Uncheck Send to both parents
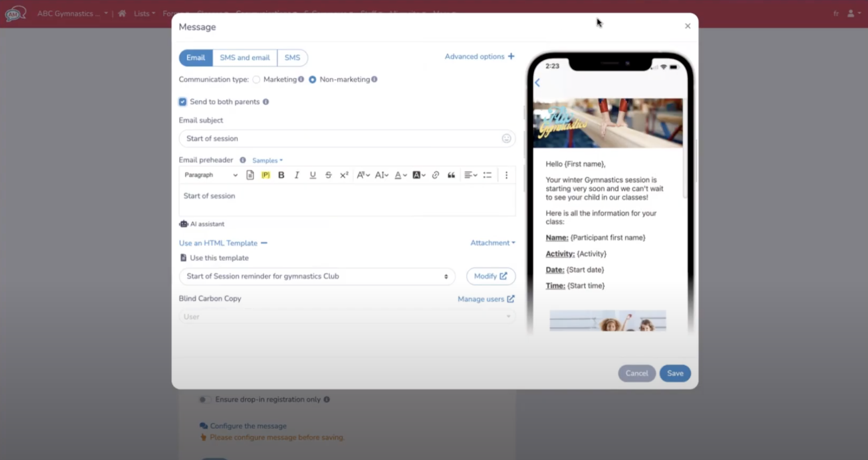The image size is (868, 460). (x=182, y=102)
